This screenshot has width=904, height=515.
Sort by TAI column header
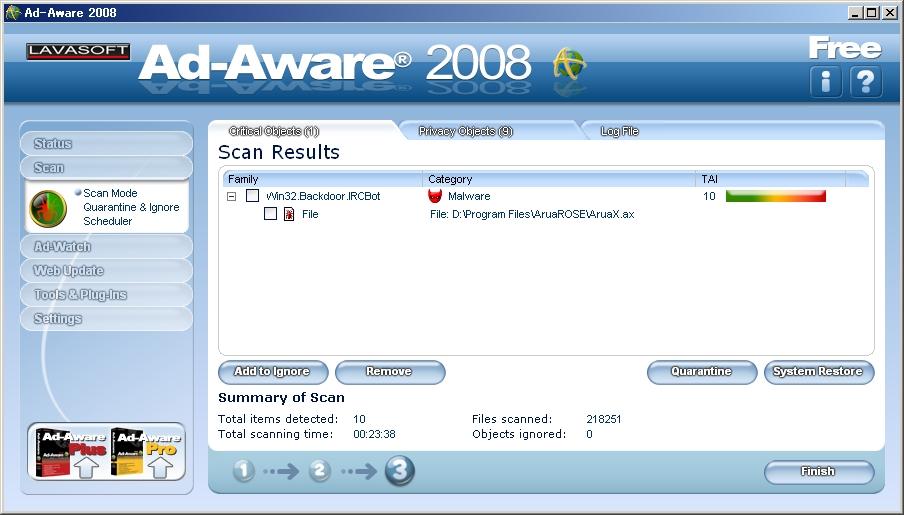click(770, 179)
